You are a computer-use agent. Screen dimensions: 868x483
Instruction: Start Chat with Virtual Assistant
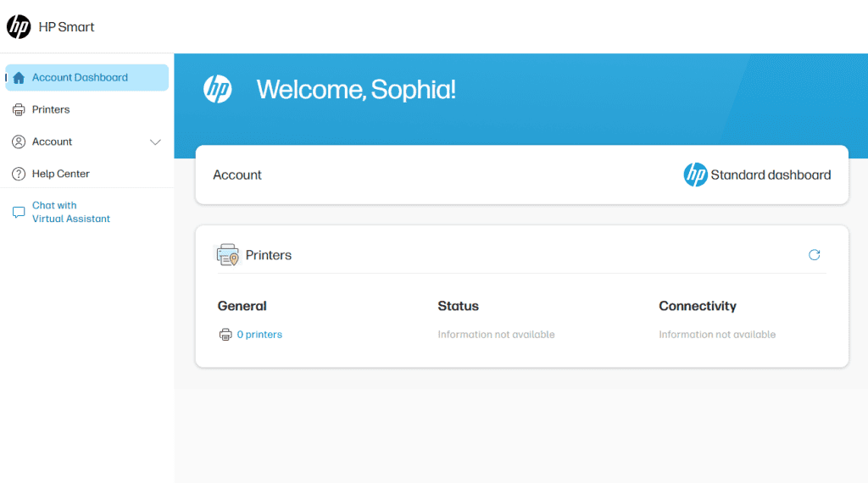[71, 212]
